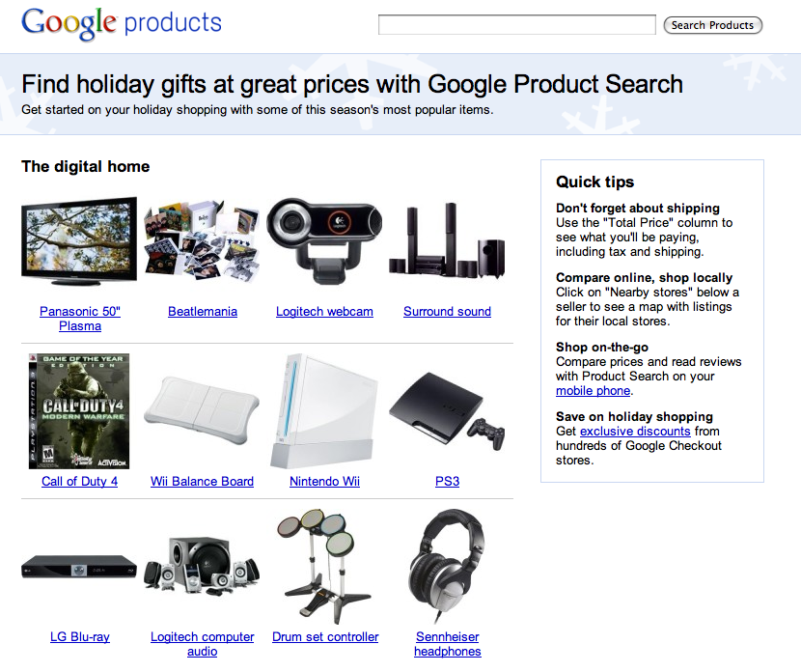Click the product search text field

(516, 25)
